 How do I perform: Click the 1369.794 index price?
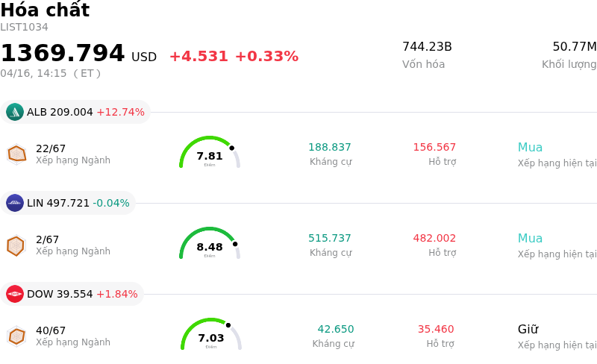63,54
